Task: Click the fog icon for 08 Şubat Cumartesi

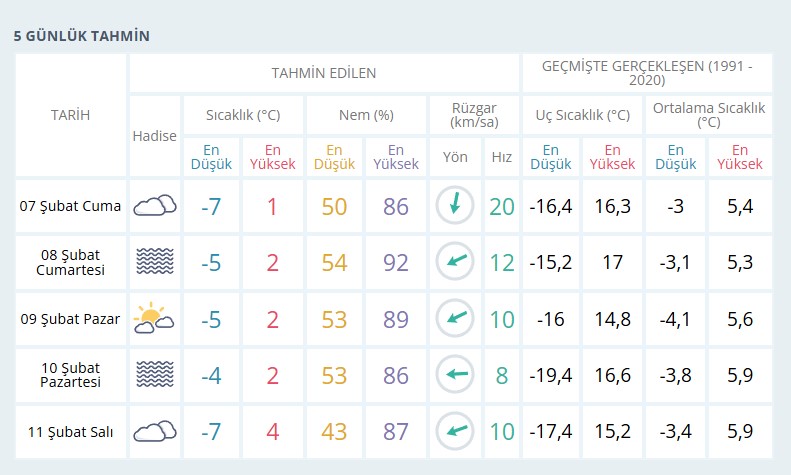Action: point(155,261)
